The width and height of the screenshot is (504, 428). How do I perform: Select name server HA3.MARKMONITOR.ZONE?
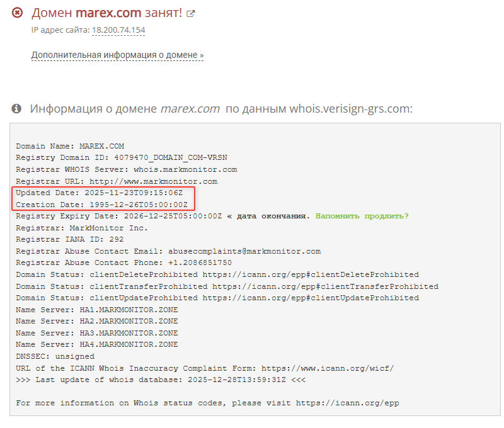tap(129, 333)
